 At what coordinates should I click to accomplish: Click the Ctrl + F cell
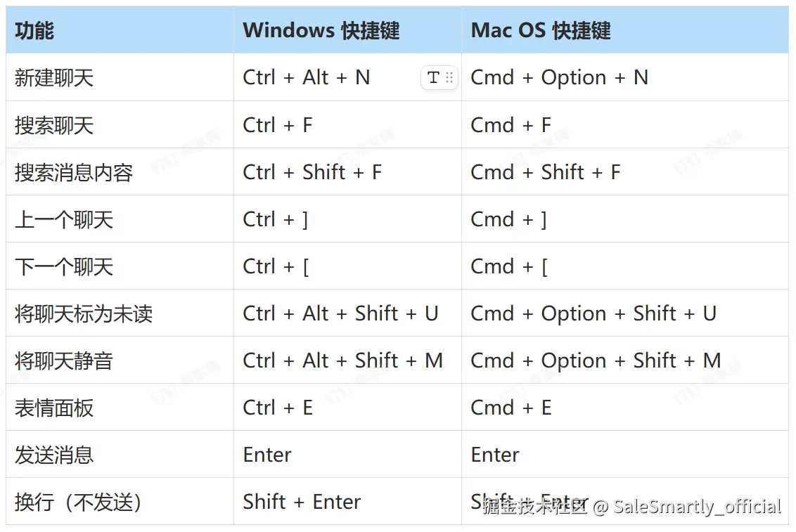pos(278,125)
